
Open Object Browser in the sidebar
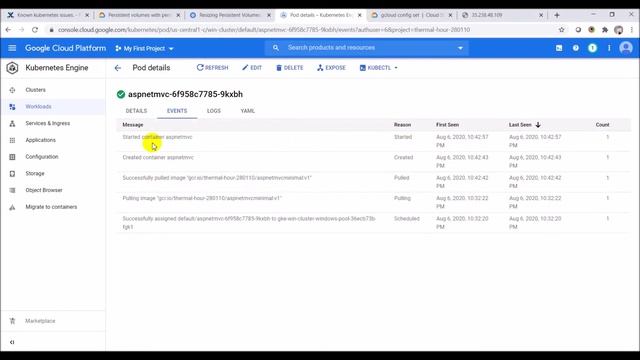[44, 190]
